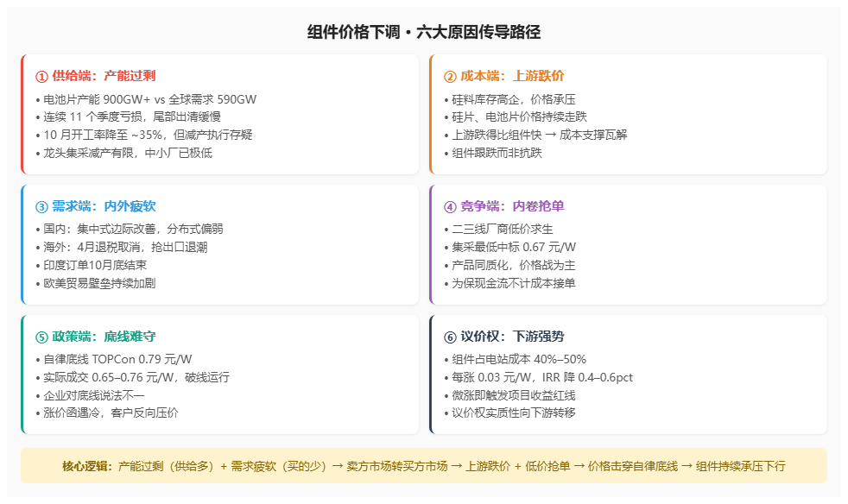
Task: Select the bullet "欧美贸易壁垒持续加剧"
Action: [x=96, y=283]
